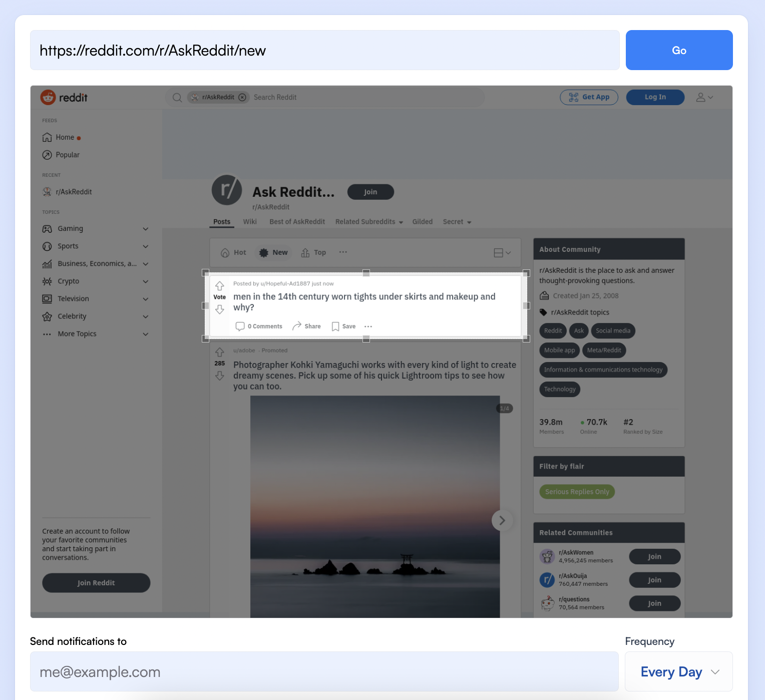Click the More Topics ellipsis icon
This screenshot has height=700, width=765.
point(47,334)
